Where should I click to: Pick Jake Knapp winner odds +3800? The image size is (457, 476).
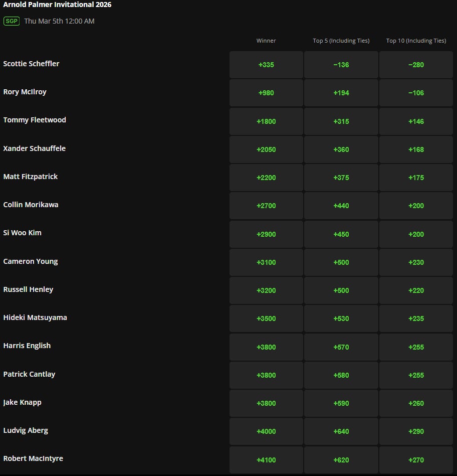(266, 403)
